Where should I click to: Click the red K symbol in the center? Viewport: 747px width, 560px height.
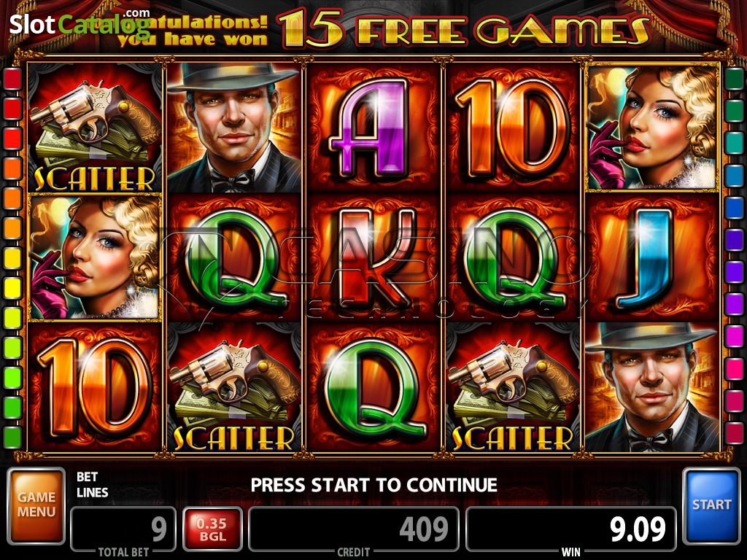pos(373,257)
